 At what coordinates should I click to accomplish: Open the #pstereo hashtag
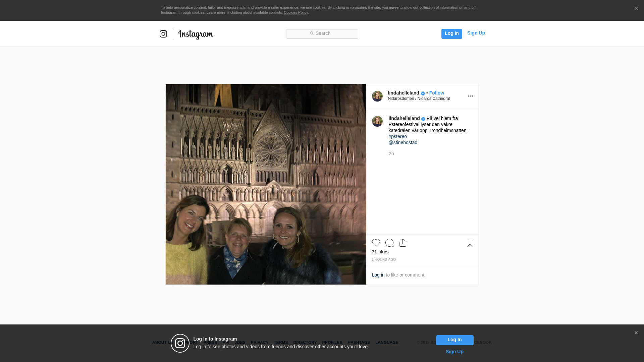point(397,136)
